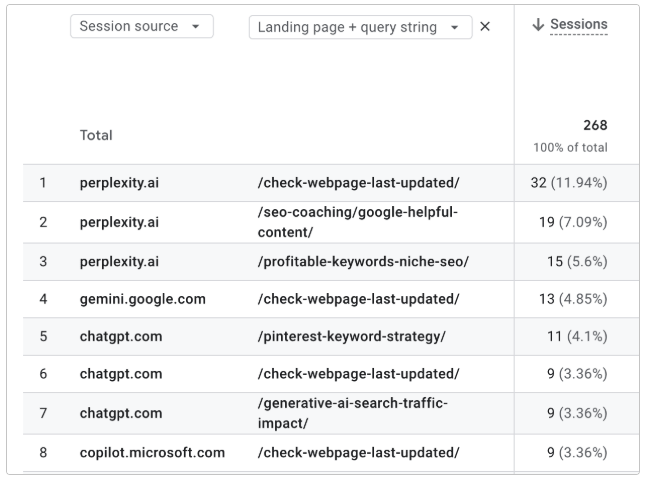
Task: Click the 15 (5.6%) sessions value
Action: click(577, 262)
